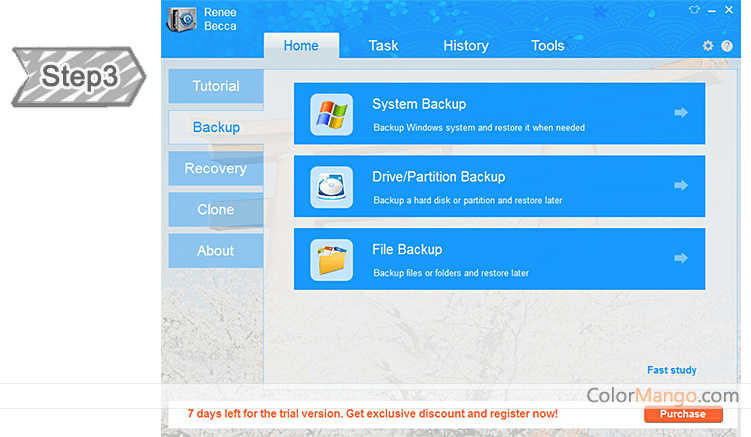Image resolution: width=751 pixels, height=437 pixels.
Task: Click the arrow on Drive/Partition Backup row
Action: pos(681,186)
